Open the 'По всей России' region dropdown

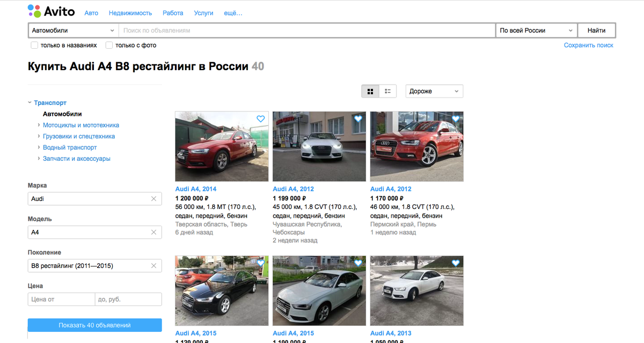[x=535, y=30]
